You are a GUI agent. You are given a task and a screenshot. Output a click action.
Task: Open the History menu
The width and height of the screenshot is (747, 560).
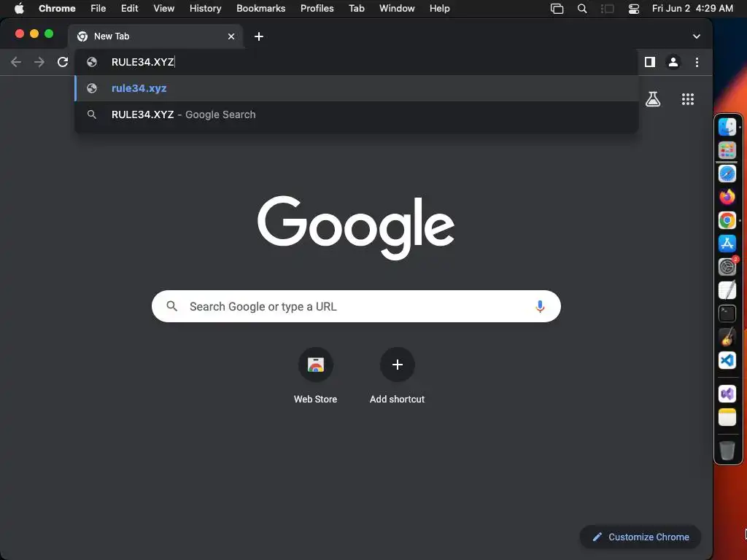[x=205, y=8]
